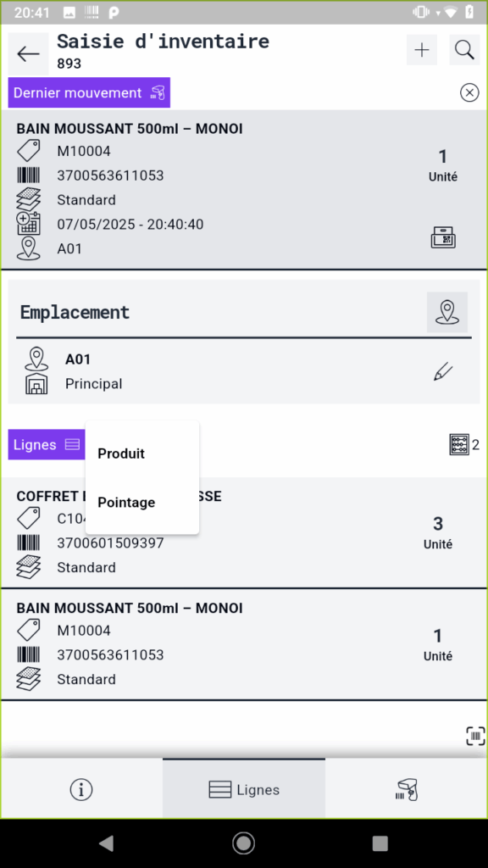Viewport: 488px width, 868px height.
Task: Open the COFFRET line with 3 Unité
Action: (x=244, y=532)
